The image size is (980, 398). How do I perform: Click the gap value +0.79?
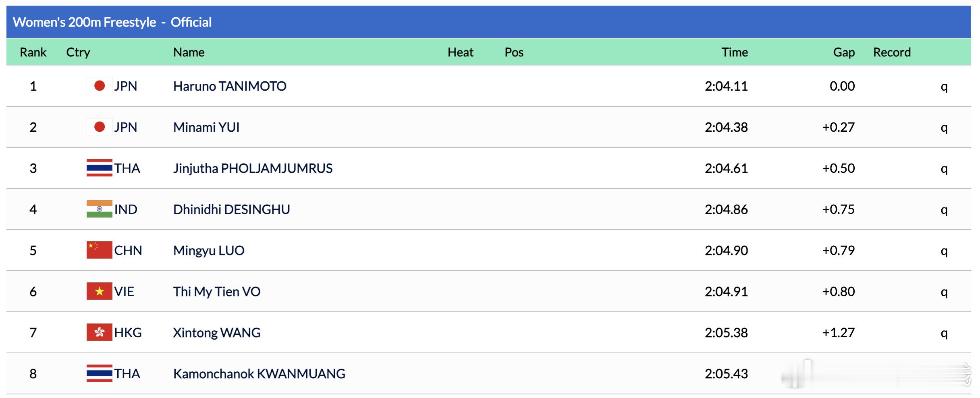pos(839,251)
